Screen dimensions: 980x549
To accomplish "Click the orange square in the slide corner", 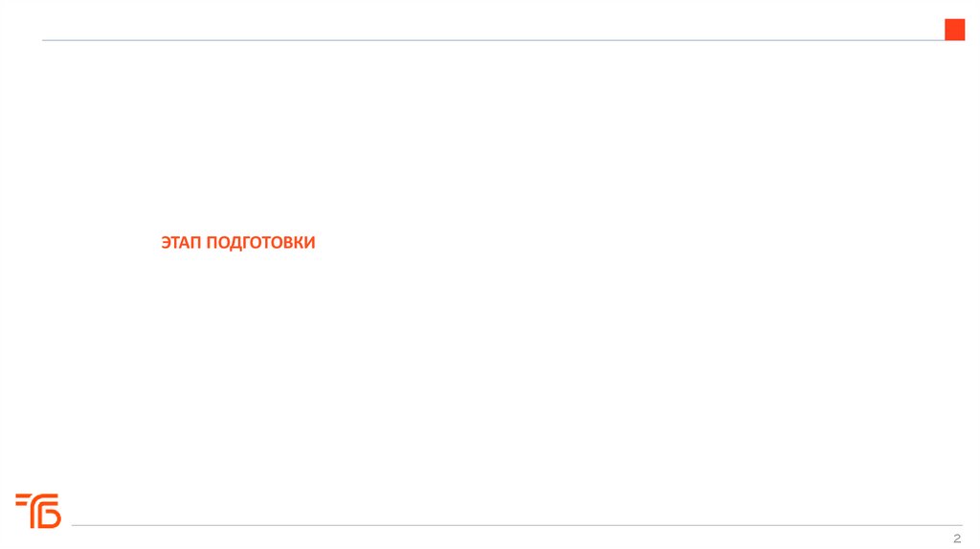I will point(954,30).
